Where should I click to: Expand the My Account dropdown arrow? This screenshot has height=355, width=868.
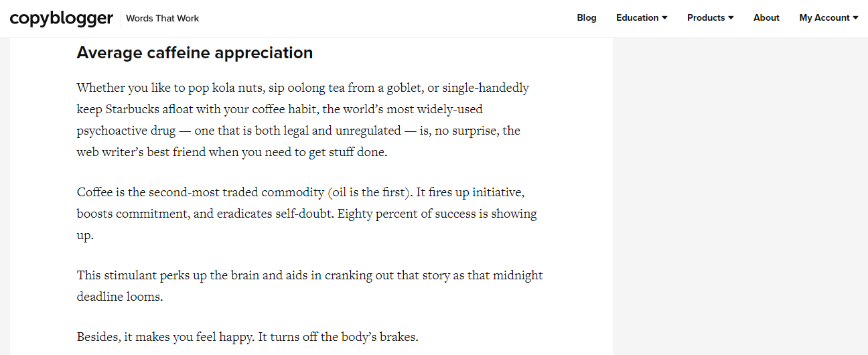(x=855, y=18)
